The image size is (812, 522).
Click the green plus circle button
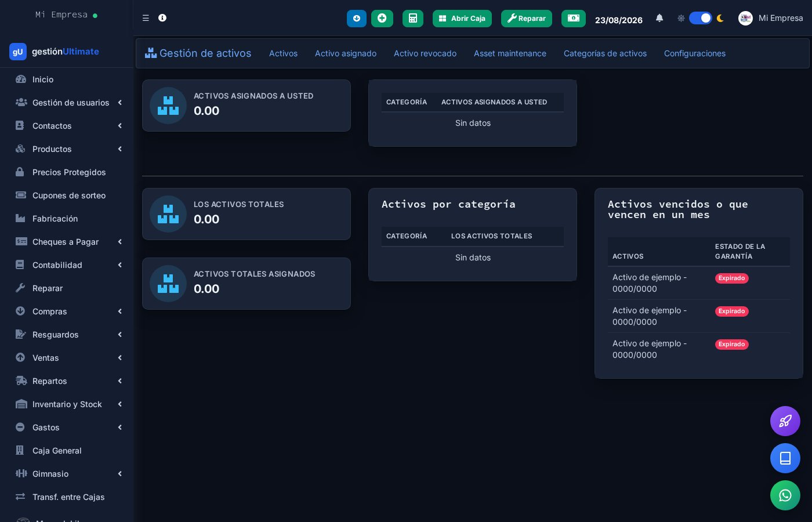pyautogui.click(x=382, y=19)
